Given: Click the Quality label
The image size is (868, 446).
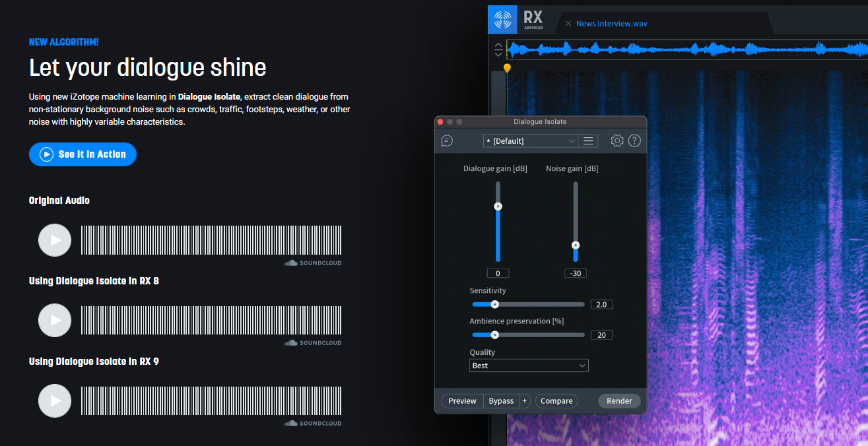Looking at the screenshot, I should 483,352.
